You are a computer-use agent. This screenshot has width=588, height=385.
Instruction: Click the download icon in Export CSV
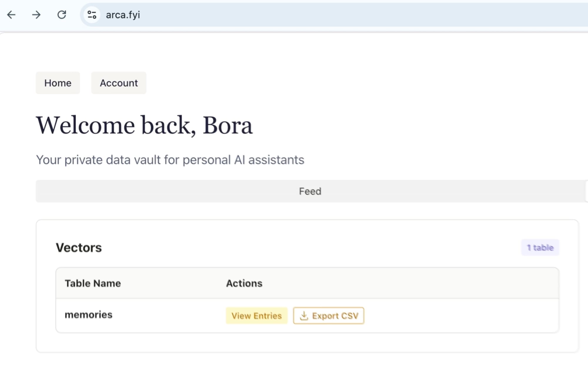[x=304, y=316]
